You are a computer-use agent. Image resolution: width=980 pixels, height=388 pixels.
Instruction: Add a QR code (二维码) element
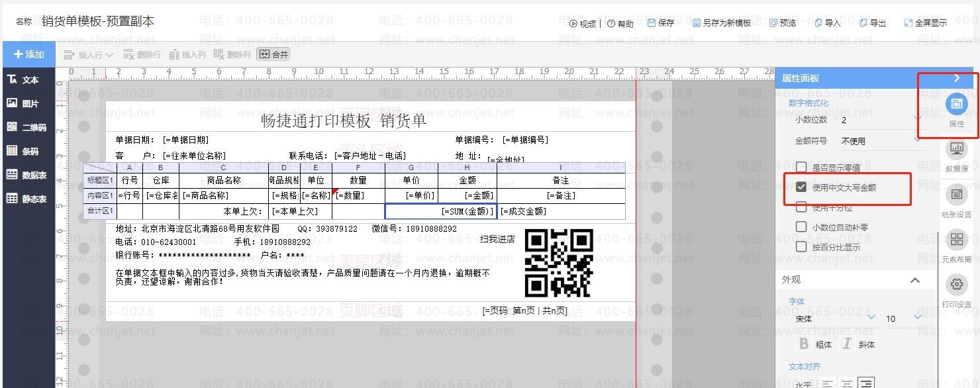tap(26, 127)
